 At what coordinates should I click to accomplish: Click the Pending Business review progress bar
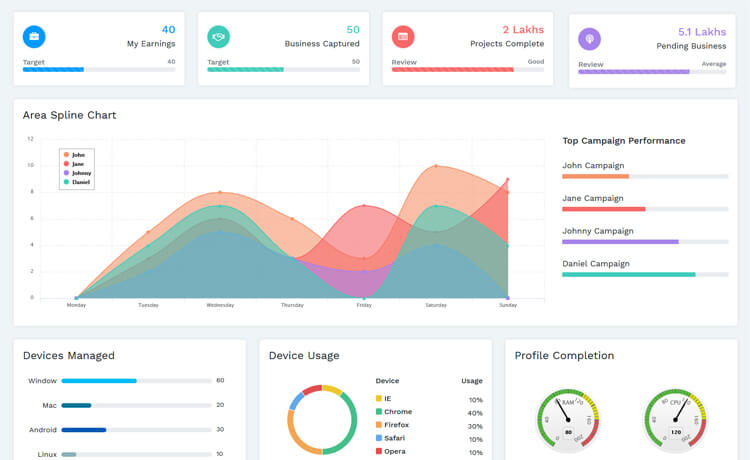click(x=652, y=72)
